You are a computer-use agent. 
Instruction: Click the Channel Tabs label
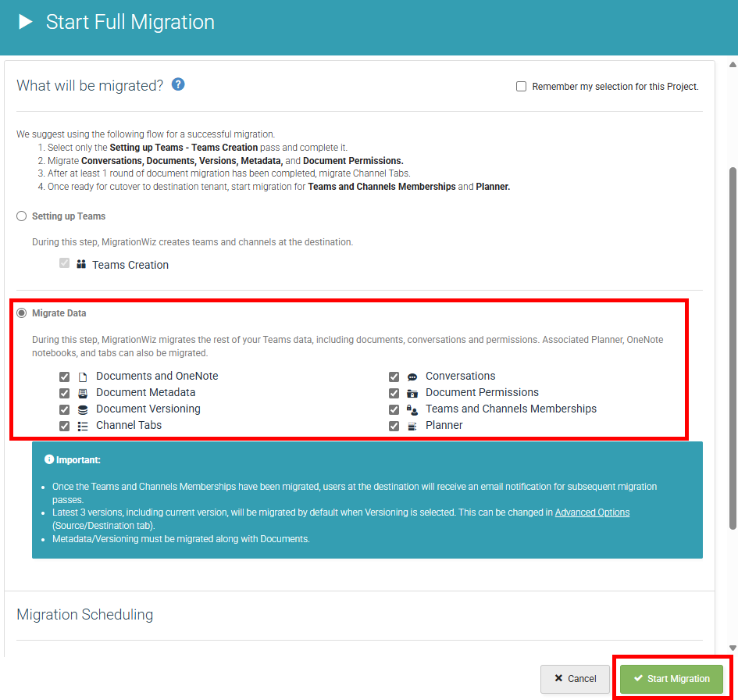(129, 425)
